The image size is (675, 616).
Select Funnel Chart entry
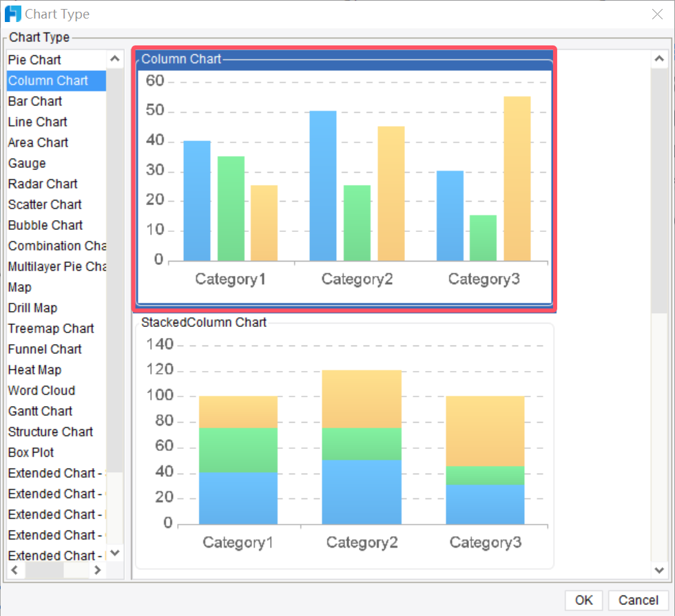tap(56, 349)
